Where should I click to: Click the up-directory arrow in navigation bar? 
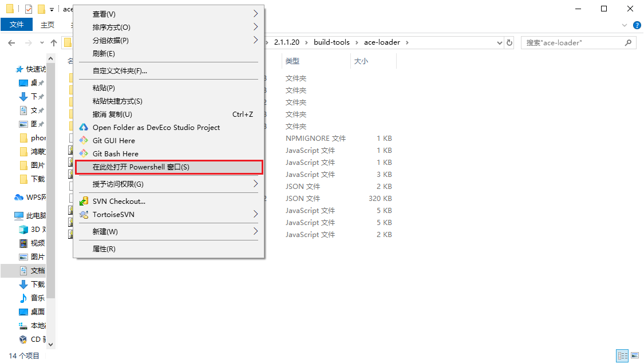pos(54,43)
